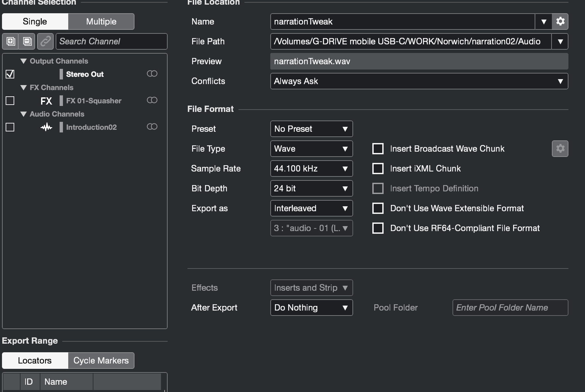This screenshot has width=585, height=392.
Task: Enable Insert Broadcast Wave Chunk checkbox
Action: tap(378, 149)
